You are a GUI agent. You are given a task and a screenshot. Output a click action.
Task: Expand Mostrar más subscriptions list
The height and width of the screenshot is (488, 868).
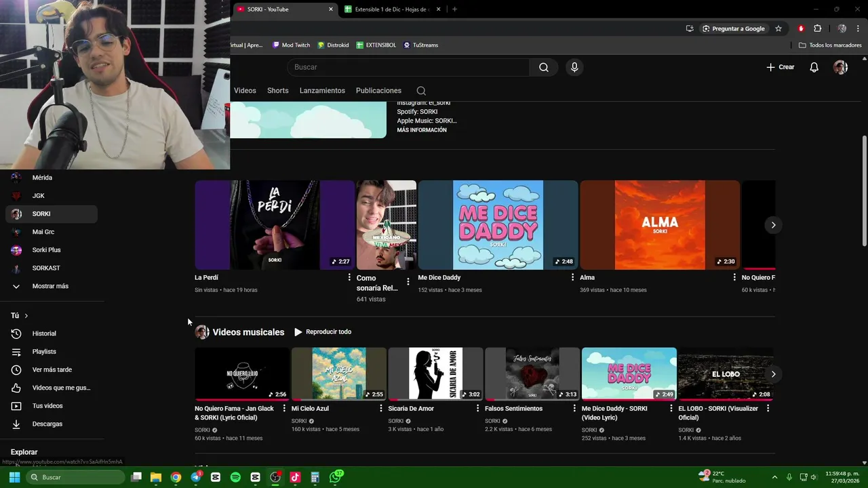(52, 286)
